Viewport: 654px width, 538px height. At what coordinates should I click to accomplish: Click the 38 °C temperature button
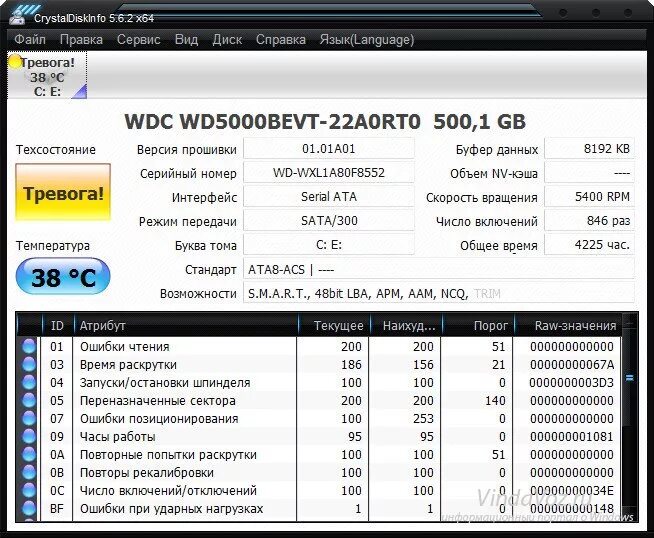click(x=63, y=277)
